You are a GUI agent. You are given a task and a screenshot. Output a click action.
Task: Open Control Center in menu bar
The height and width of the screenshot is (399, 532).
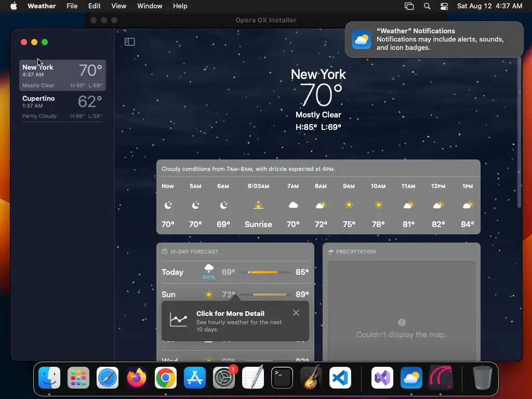point(444,6)
